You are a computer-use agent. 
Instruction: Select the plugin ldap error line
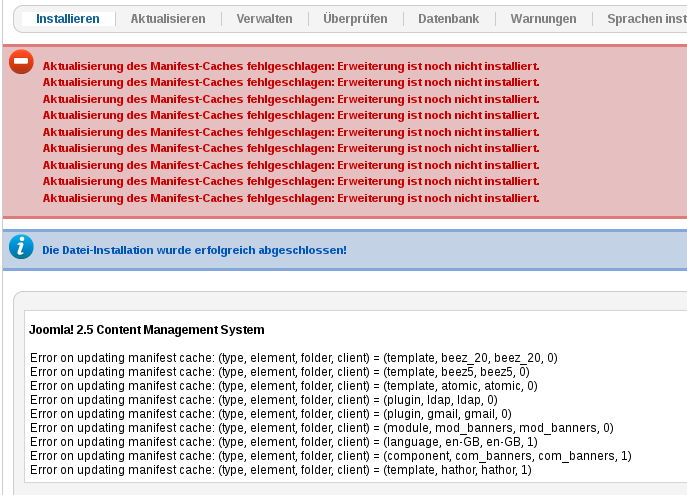pos(264,400)
